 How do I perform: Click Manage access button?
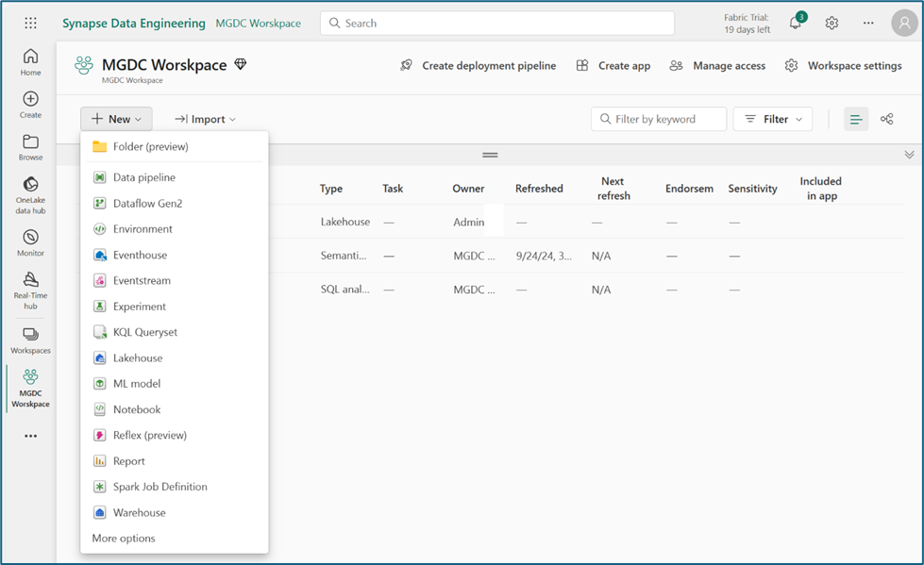tap(717, 65)
